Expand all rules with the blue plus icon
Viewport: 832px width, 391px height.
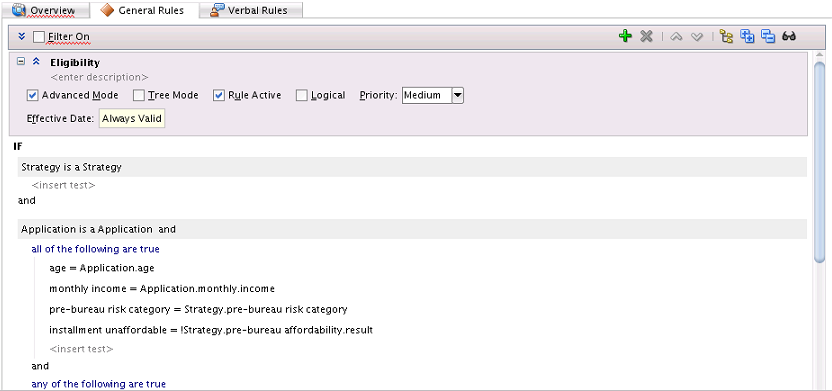[x=747, y=37]
